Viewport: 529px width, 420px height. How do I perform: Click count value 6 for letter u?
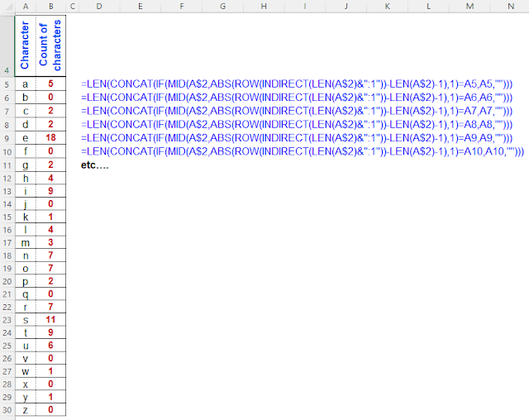coord(51,345)
